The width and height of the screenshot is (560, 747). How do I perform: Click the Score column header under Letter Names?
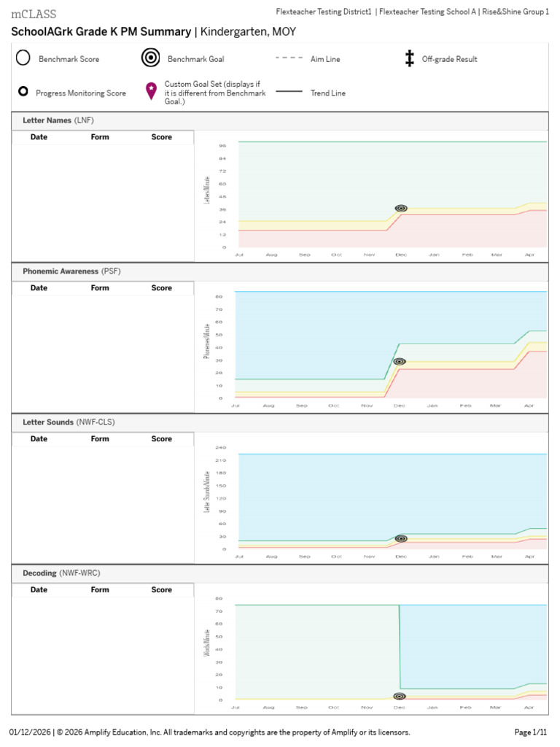tap(162, 137)
